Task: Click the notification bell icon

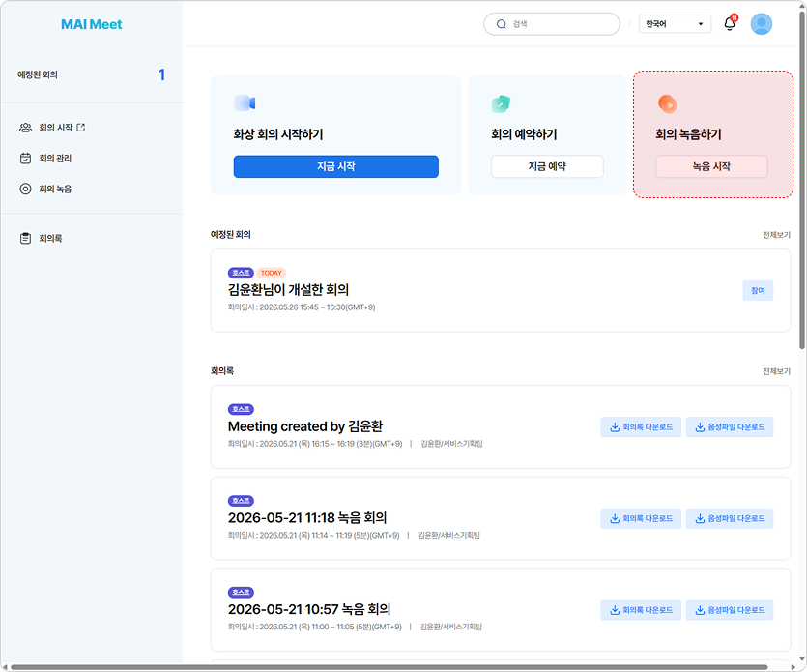Action: point(730,23)
